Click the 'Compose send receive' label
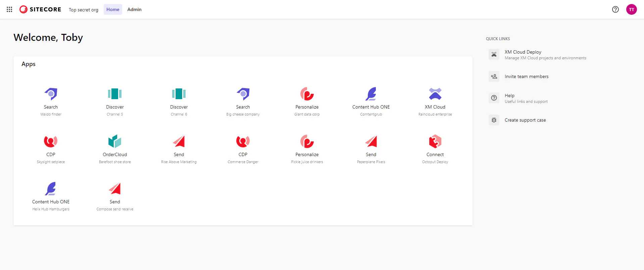The height and width of the screenshot is (270, 644). click(x=115, y=209)
